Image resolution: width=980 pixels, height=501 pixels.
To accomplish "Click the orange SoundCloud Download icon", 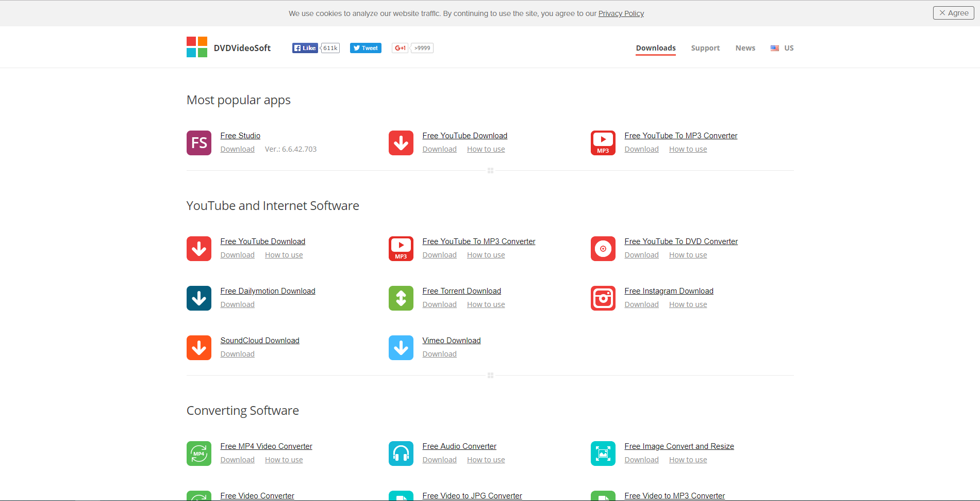I will pyautogui.click(x=198, y=348).
